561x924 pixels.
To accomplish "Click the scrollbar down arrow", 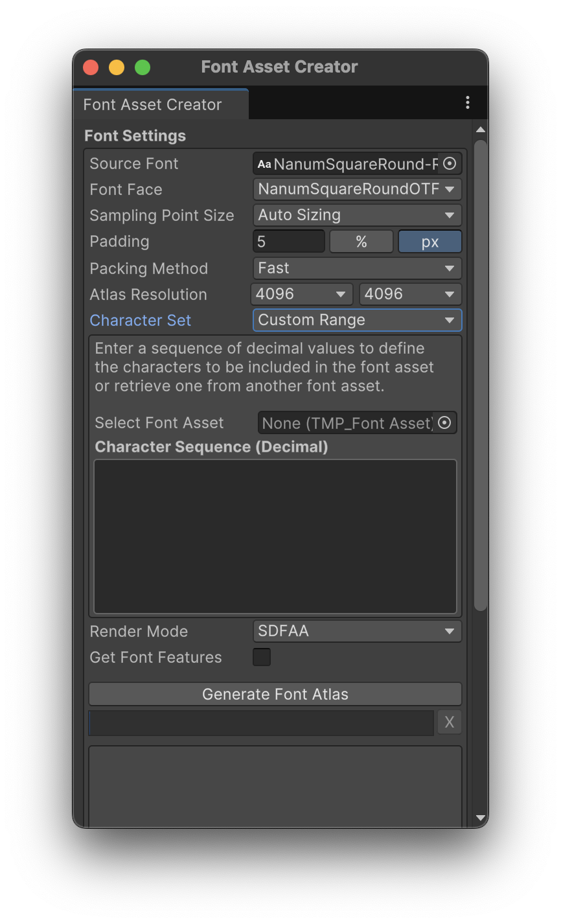I will pos(480,818).
